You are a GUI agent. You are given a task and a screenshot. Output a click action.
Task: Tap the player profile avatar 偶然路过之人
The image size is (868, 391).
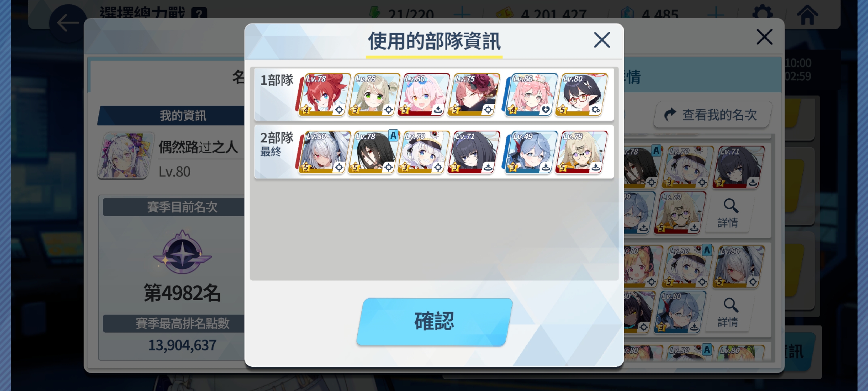click(x=125, y=156)
